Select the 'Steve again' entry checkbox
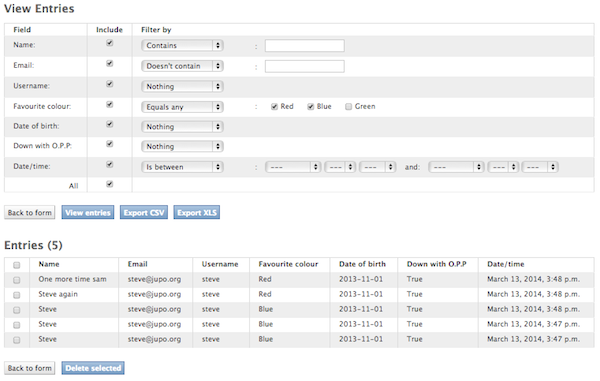This screenshot has height=381, width=600. tap(16, 295)
